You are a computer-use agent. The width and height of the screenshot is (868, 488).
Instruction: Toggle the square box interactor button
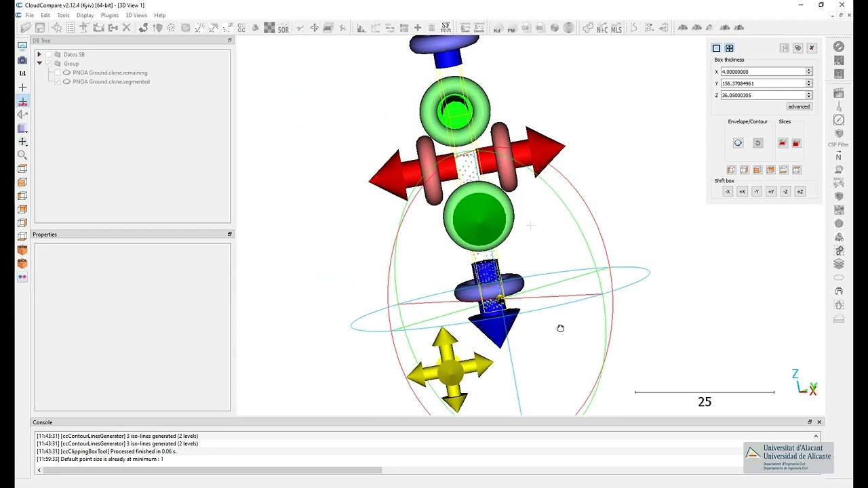[x=716, y=48]
